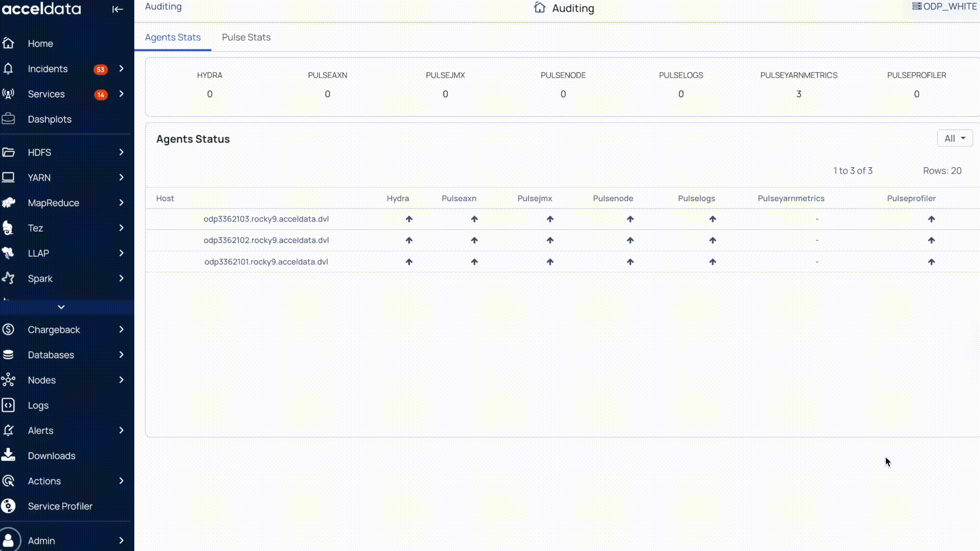
Task: Expand the YARN menu chevron
Action: 121,178
